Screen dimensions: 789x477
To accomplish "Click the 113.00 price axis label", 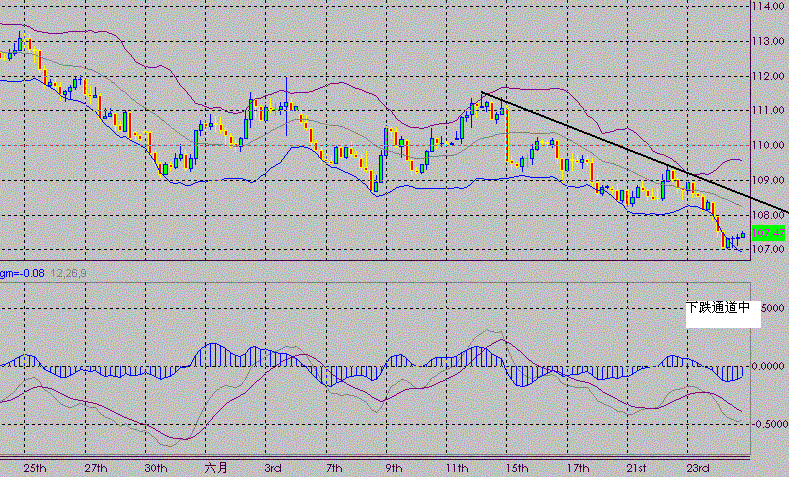I will click(769, 41).
